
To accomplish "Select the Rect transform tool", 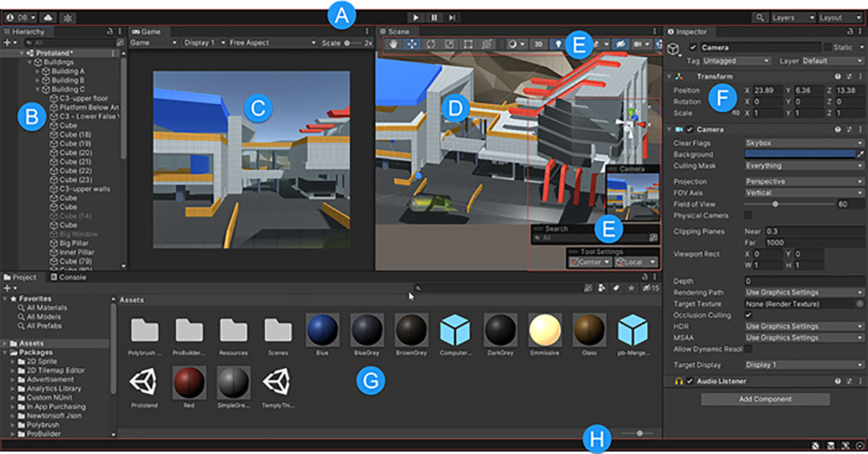I will tap(468, 44).
